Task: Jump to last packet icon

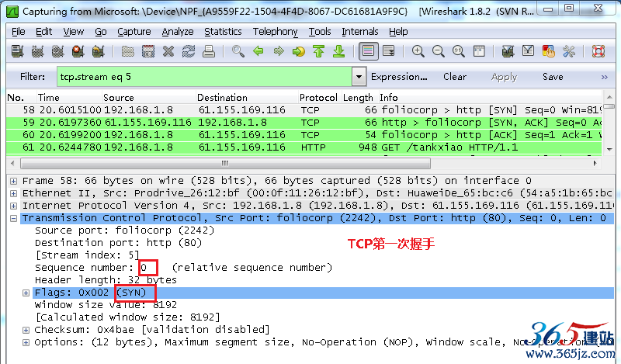Action: (339, 51)
